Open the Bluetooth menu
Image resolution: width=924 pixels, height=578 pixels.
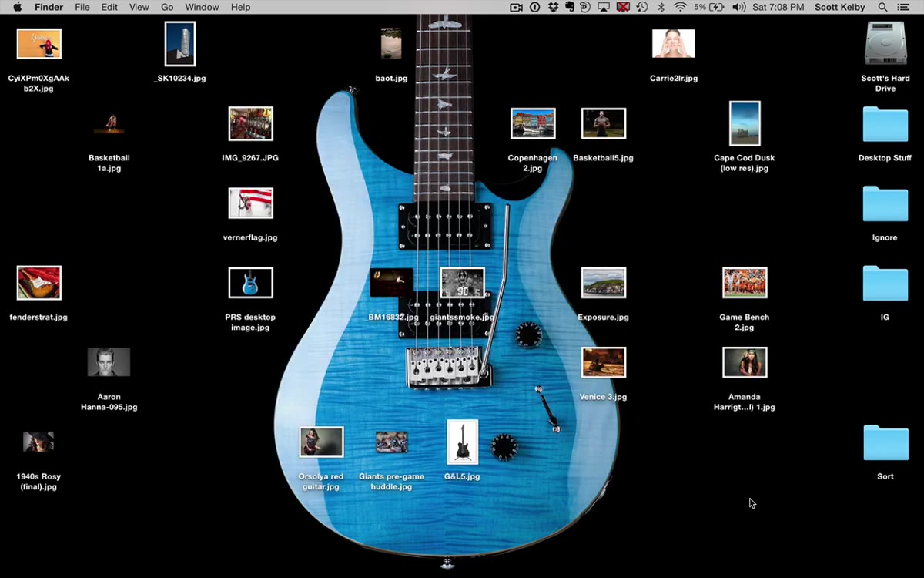click(x=661, y=7)
